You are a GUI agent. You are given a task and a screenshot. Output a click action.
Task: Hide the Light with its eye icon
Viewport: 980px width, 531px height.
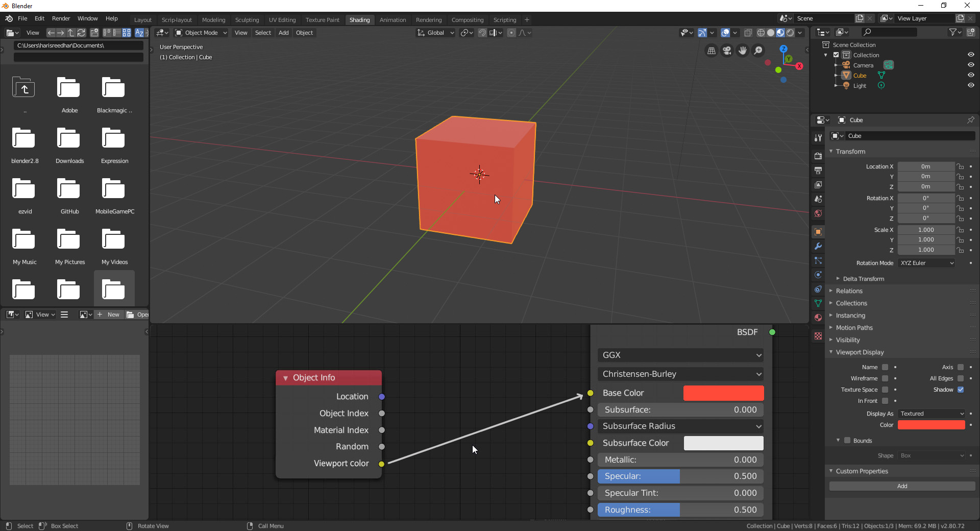coord(971,85)
